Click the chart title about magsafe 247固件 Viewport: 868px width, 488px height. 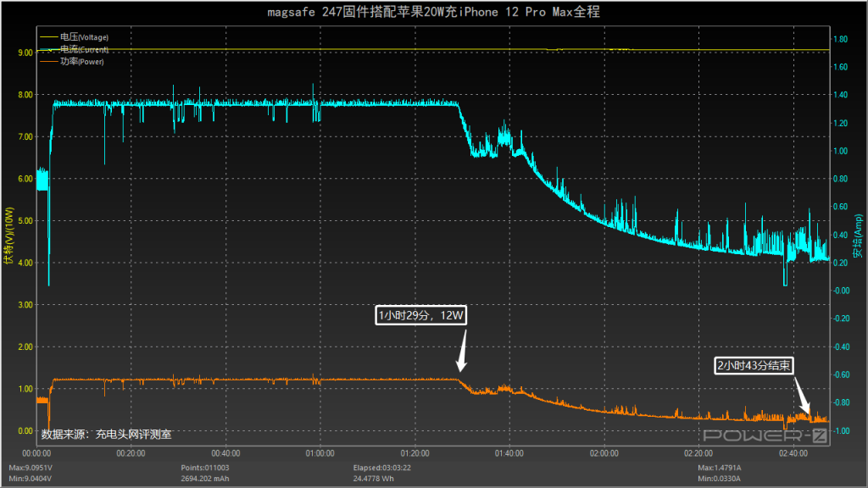tap(433, 12)
